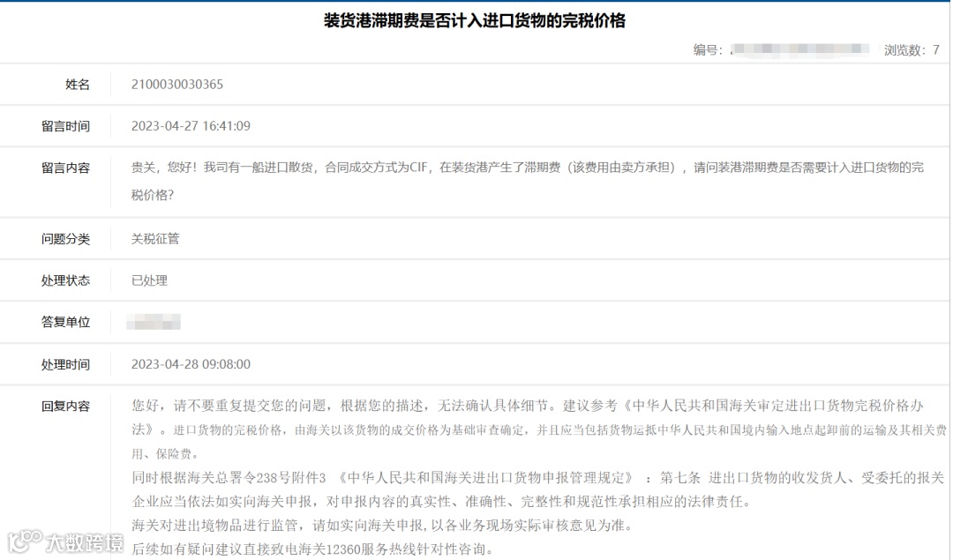Click the 留言内容 label
Image resolution: width=953 pixels, height=560 pixels.
(x=65, y=168)
